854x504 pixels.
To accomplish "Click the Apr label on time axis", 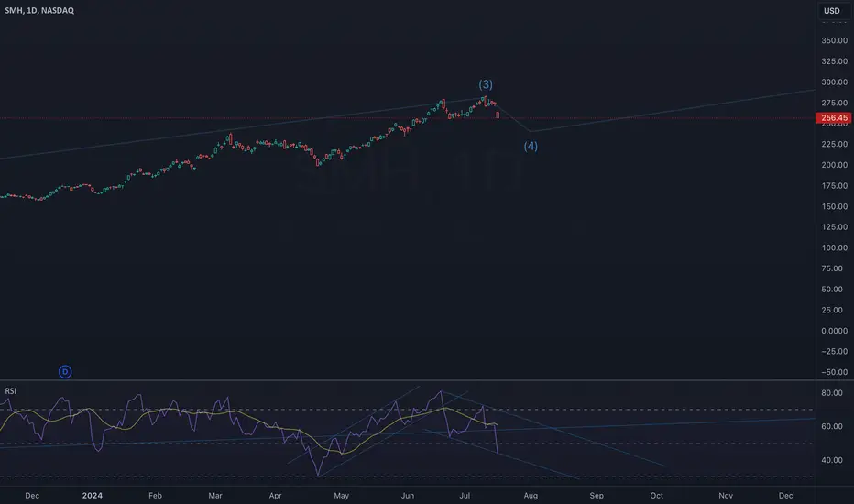I will 275,495.
